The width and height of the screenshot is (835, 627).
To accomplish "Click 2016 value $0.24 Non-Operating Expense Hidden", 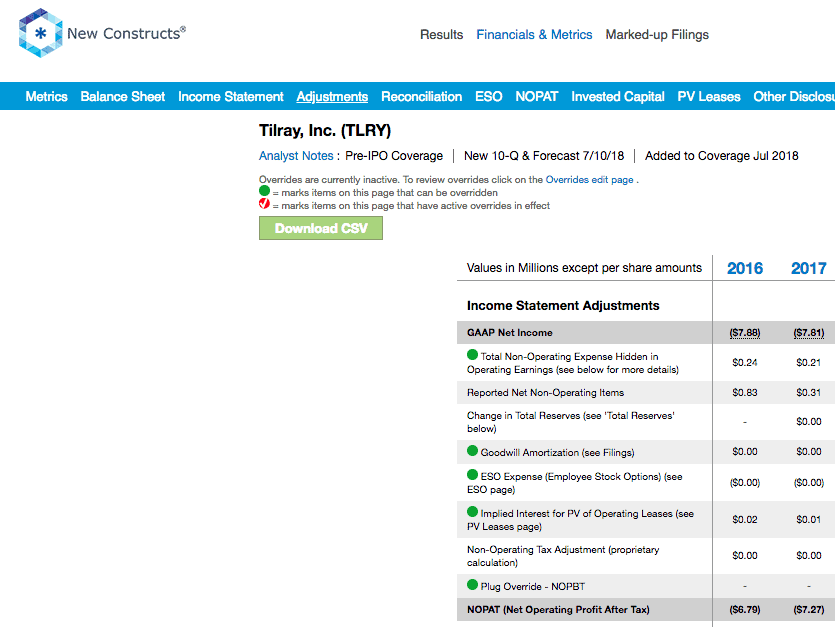I will click(x=744, y=363).
